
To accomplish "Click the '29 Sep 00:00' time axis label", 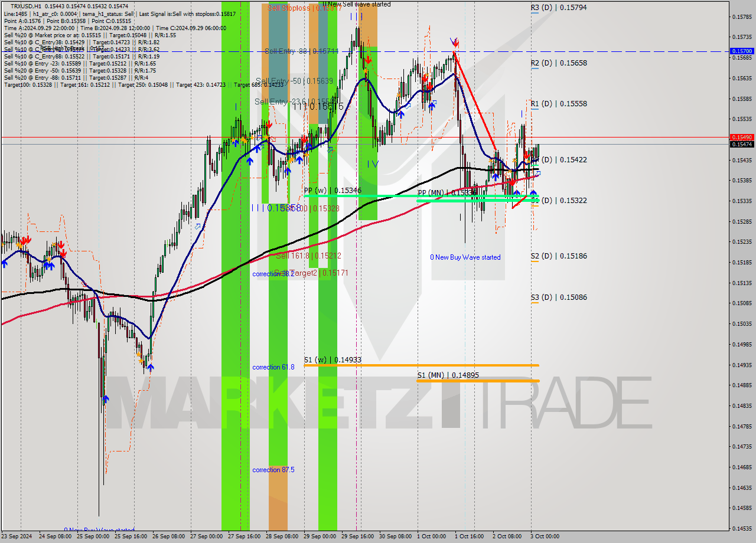I will coord(321,537).
